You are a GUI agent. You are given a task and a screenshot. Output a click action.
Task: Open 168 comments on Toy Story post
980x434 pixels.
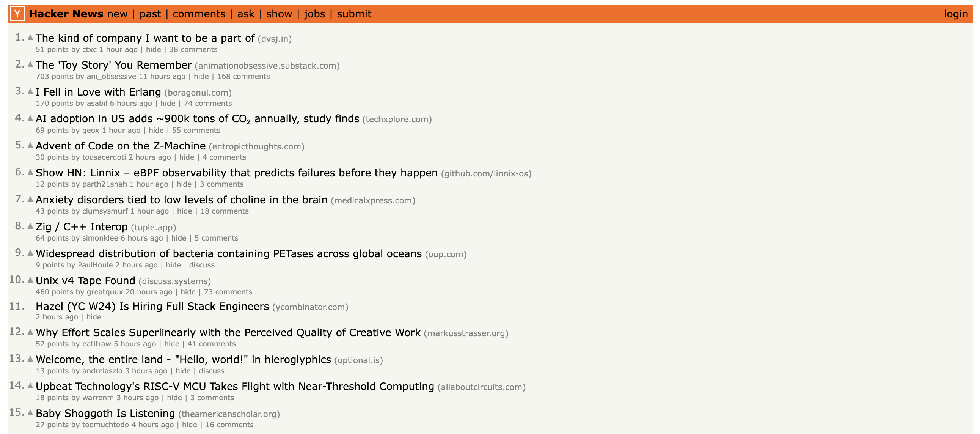point(243,77)
